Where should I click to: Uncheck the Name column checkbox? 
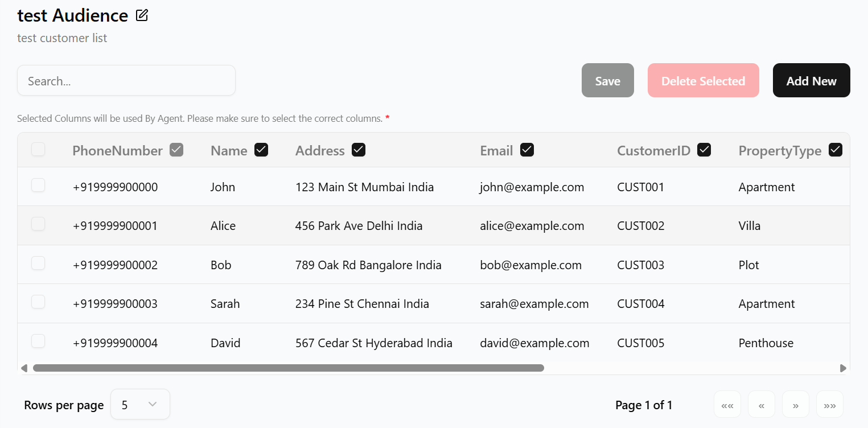[261, 150]
